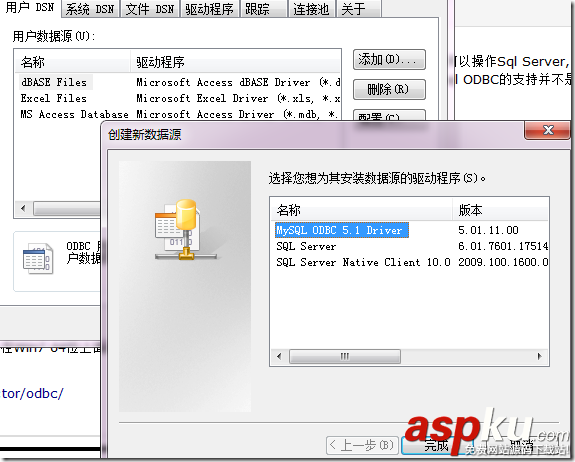The image size is (575, 462).
Task: Click version 6.01.7601.17514 cell
Action: [503, 246]
